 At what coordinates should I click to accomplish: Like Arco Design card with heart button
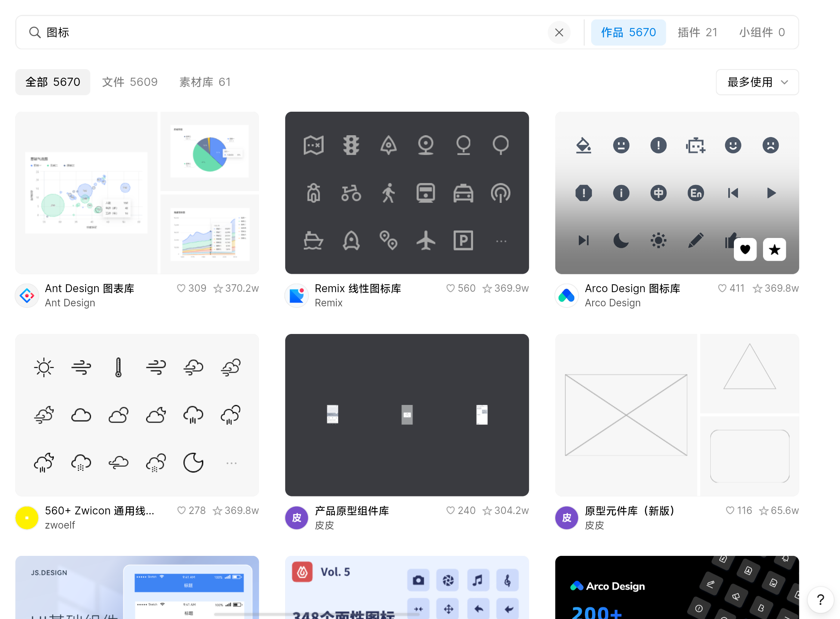click(745, 249)
